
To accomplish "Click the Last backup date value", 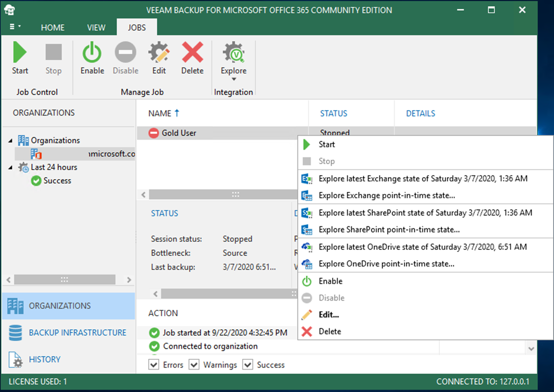I will 249,267.
